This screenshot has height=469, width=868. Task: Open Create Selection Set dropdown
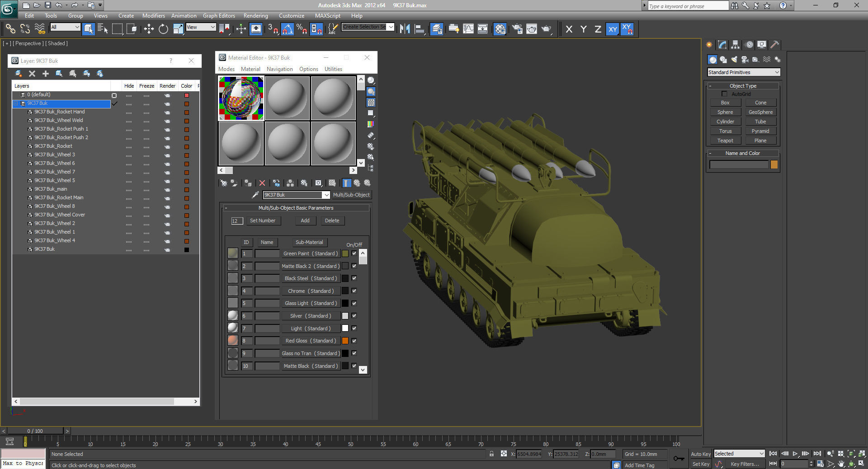coord(368,27)
